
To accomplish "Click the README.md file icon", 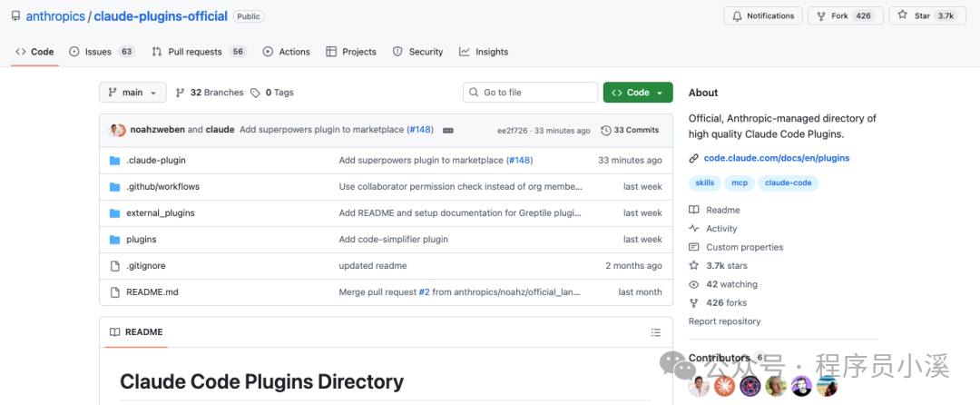I will click(x=114, y=291).
